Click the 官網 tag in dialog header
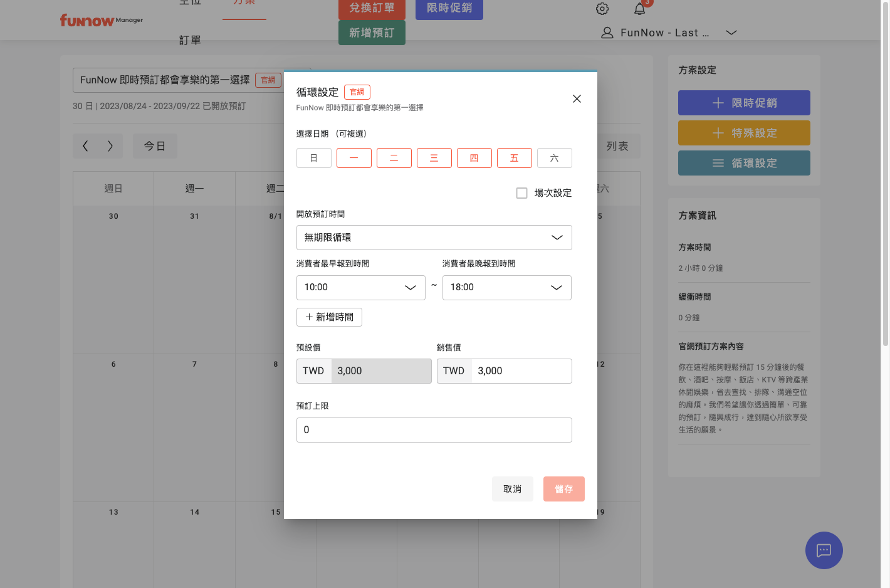Image resolution: width=890 pixels, height=588 pixels. click(357, 92)
